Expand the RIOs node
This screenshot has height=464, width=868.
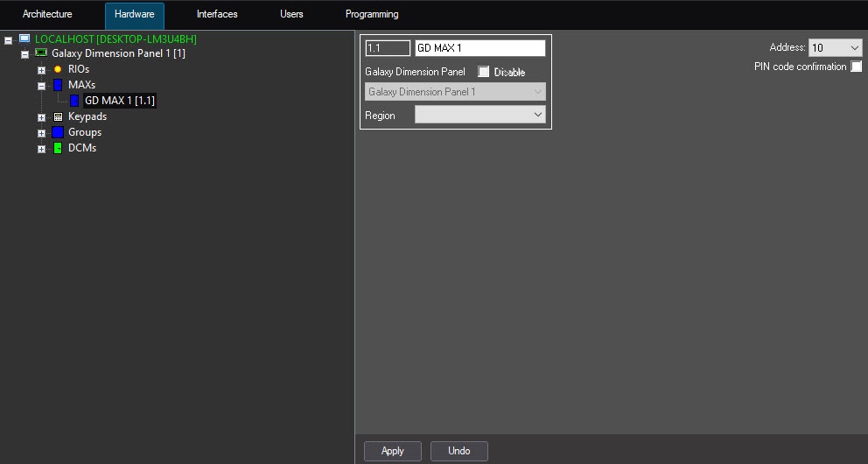click(41, 70)
